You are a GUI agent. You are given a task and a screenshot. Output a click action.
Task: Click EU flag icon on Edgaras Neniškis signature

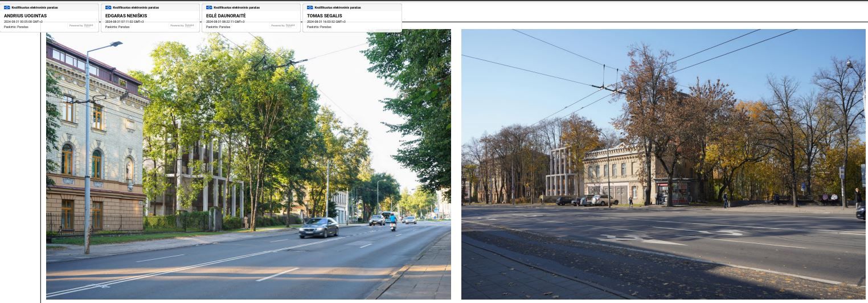coord(108,7)
